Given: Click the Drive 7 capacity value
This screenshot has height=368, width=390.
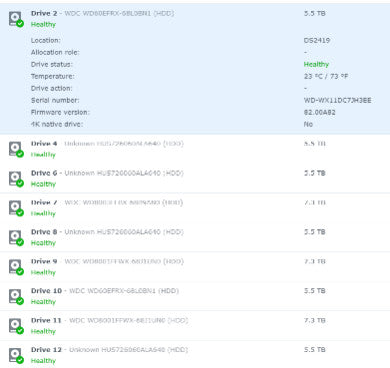Looking at the screenshot, I should pos(315,202).
